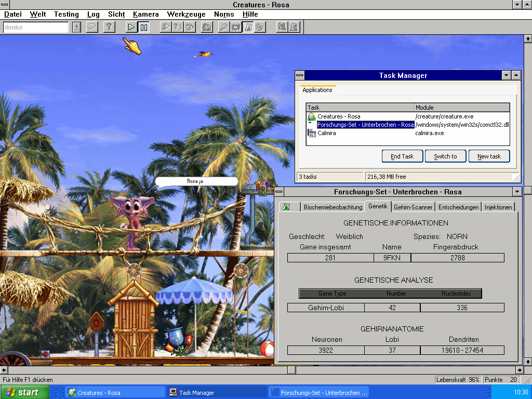Click the up arrow of the vertical scrollbar
Screen dimensions: 532x399
pyautogui.click(x=528, y=38)
